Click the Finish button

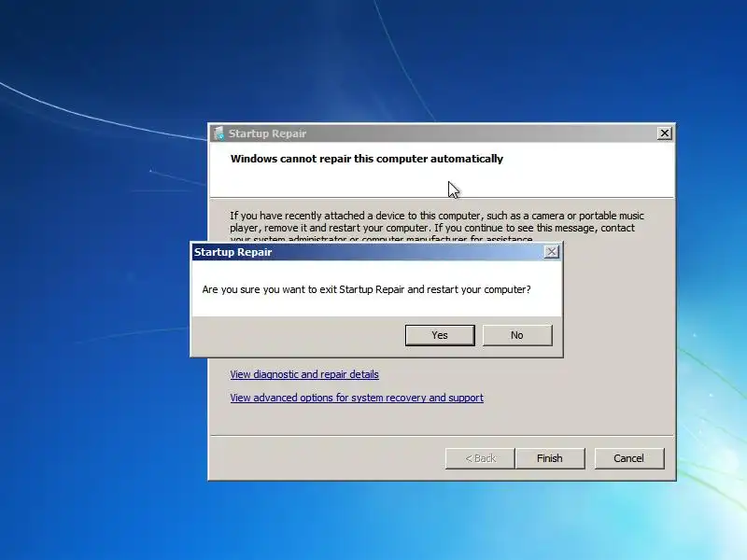[x=550, y=458]
